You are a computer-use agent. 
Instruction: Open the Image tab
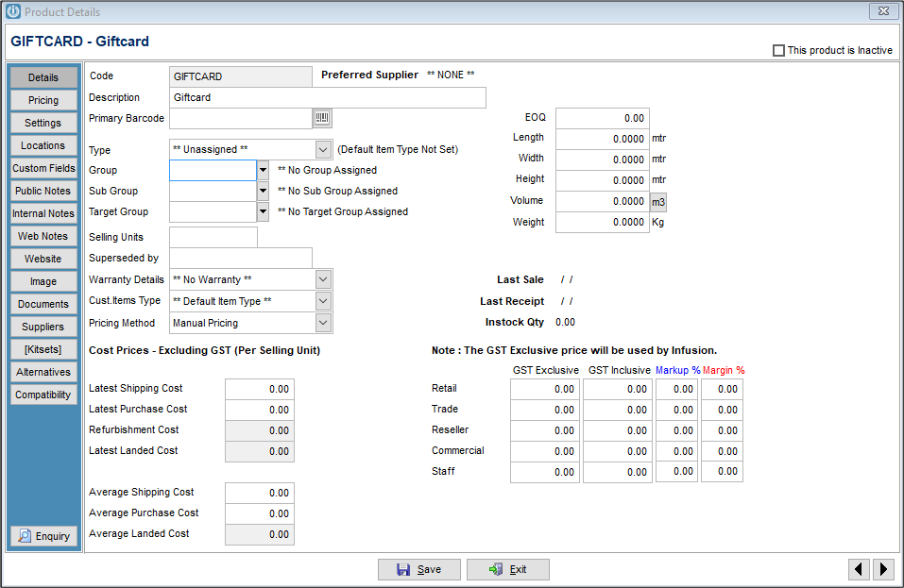(43, 281)
